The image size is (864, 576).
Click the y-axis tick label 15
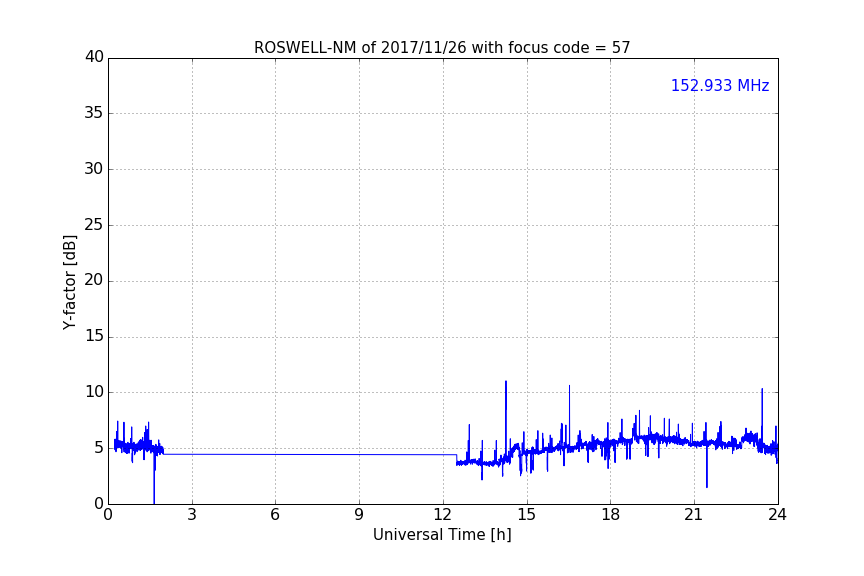(x=94, y=336)
